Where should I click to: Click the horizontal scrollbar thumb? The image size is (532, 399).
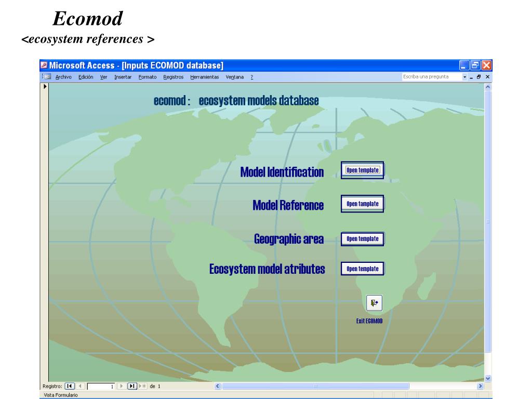[x=315, y=386]
